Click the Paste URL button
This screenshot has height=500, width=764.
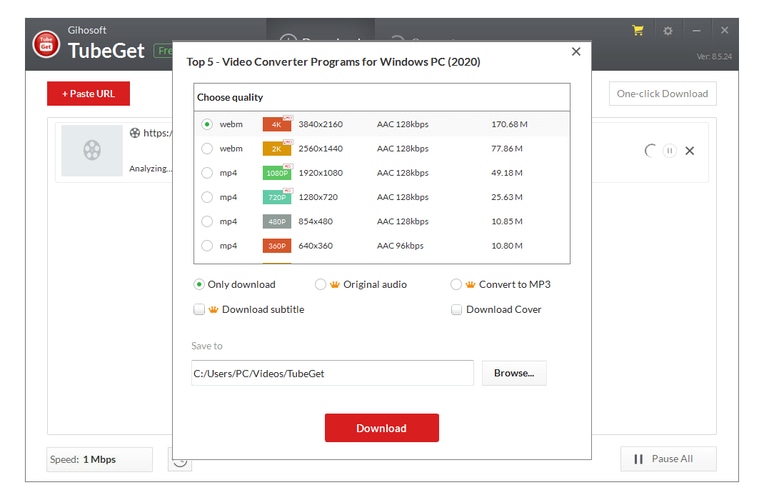click(88, 94)
